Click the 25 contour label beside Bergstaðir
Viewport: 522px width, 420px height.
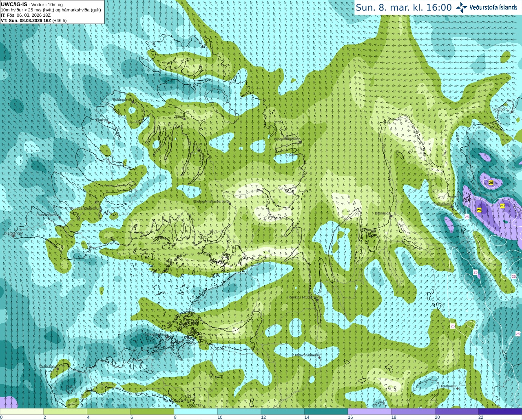point(467,217)
